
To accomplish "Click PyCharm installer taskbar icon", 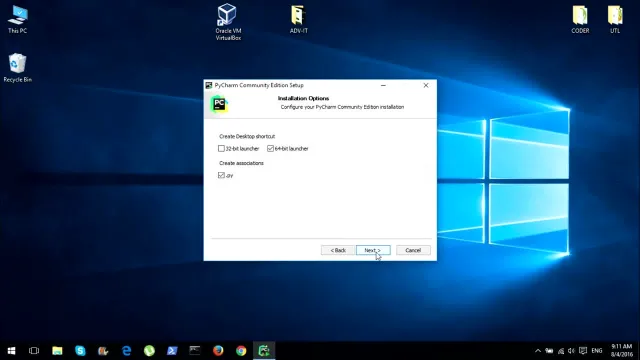I will point(264,351).
